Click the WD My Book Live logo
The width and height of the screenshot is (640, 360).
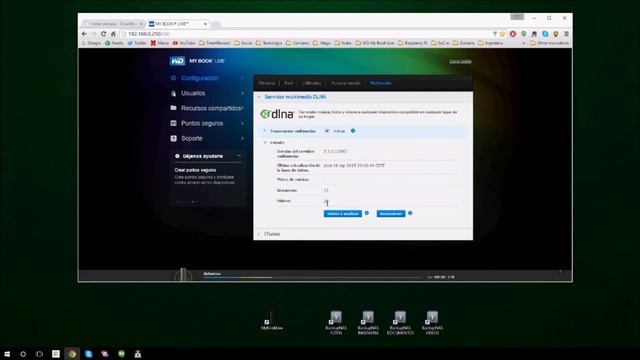(198, 61)
